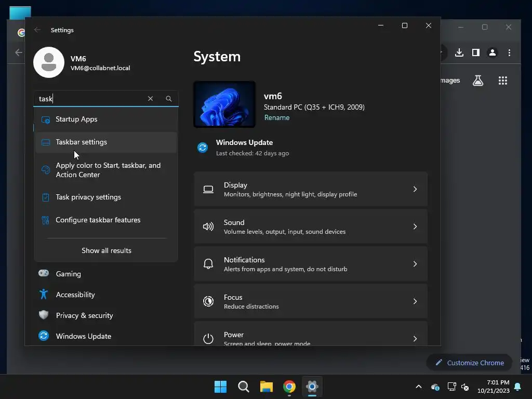The height and width of the screenshot is (399, 532).
Task: Open the Startup Apps search result
Action: 106,119
